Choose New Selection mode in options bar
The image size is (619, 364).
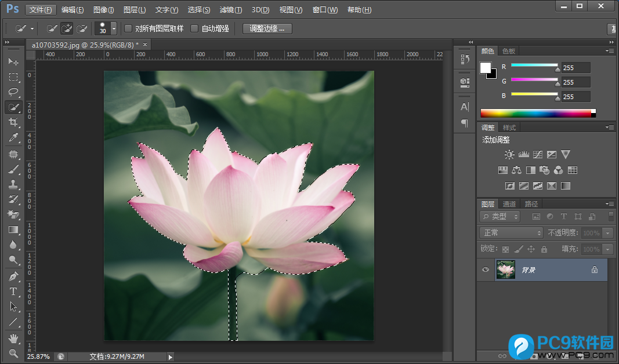coord(52,28)
